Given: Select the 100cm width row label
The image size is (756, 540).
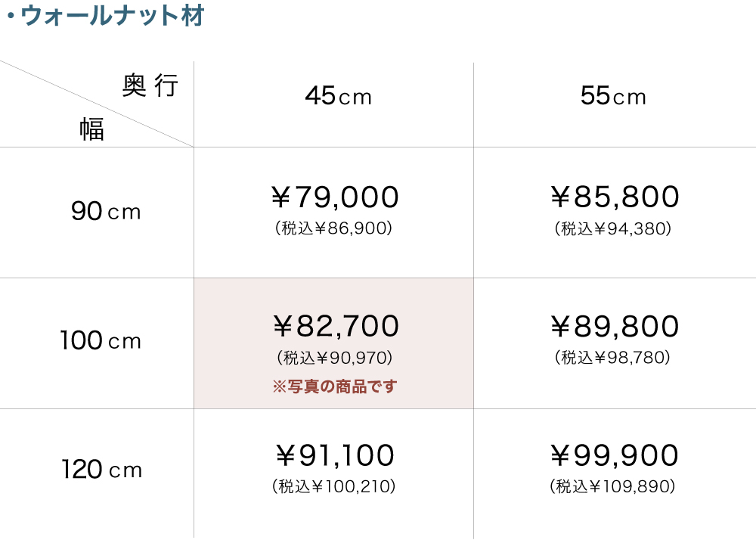Looking at the screenshot, I should (x=101, y=341).
